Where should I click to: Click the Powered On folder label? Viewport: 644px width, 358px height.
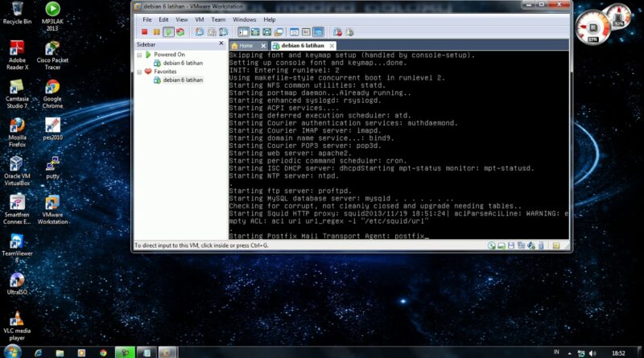tap(169, 54)
